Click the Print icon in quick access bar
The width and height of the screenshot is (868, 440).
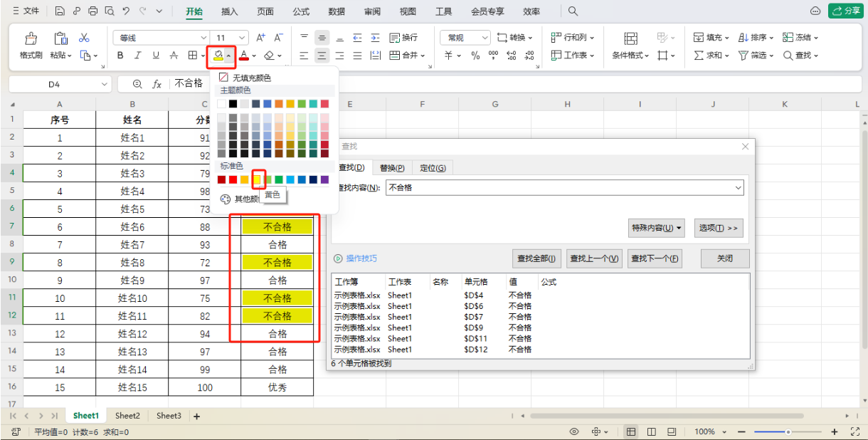pyautogui.click(x=93, y=11)
